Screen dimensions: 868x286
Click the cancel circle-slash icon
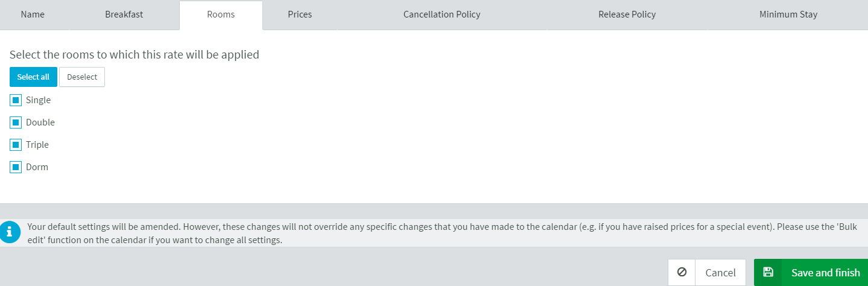pos(682,272)
